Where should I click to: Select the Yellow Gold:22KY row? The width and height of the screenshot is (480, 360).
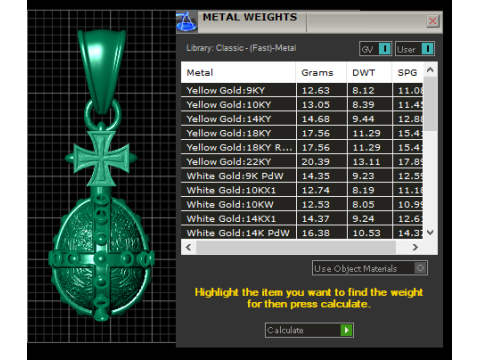[302, 162]
